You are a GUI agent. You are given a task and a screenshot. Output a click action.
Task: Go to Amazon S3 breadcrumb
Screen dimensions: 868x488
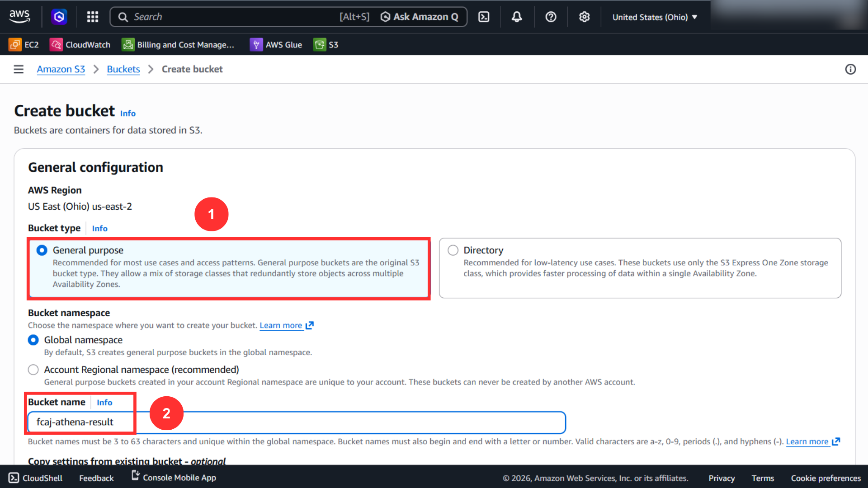point(61,69)
